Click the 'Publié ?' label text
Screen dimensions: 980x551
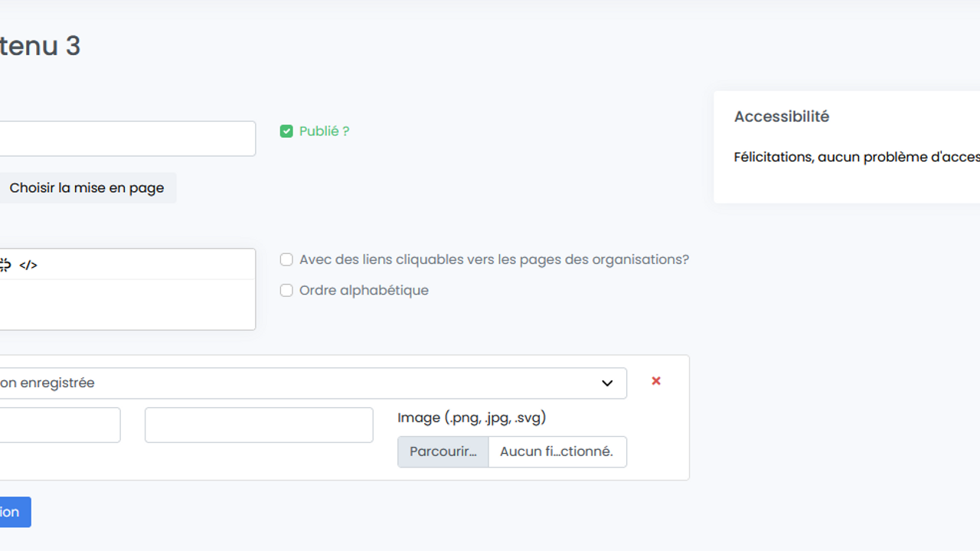tap(324, 132)
